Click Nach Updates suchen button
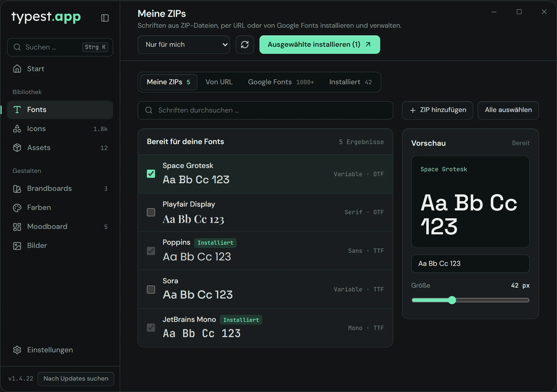 pyautogui.click(x=76, y=379)
